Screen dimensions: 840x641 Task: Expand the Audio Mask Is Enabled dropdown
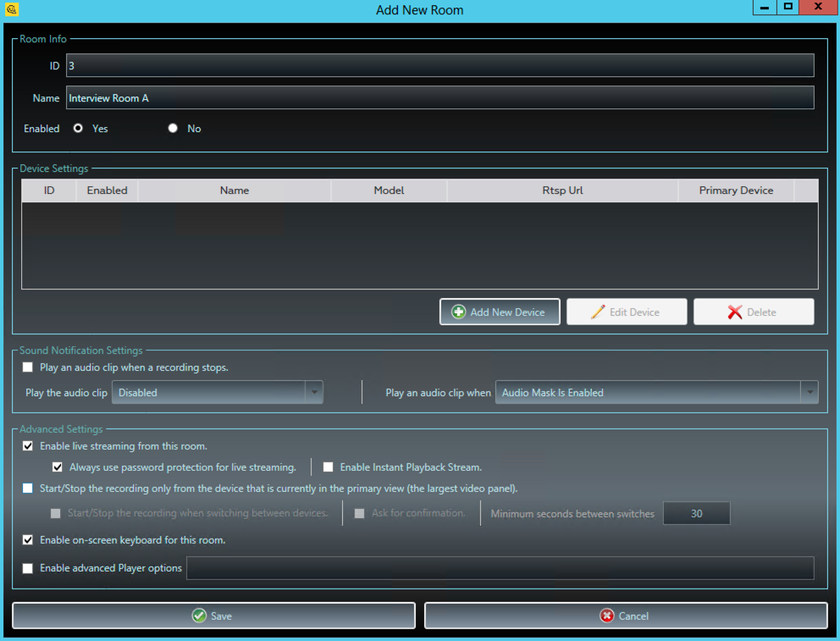pyautogui.click(x=810, y=393)
